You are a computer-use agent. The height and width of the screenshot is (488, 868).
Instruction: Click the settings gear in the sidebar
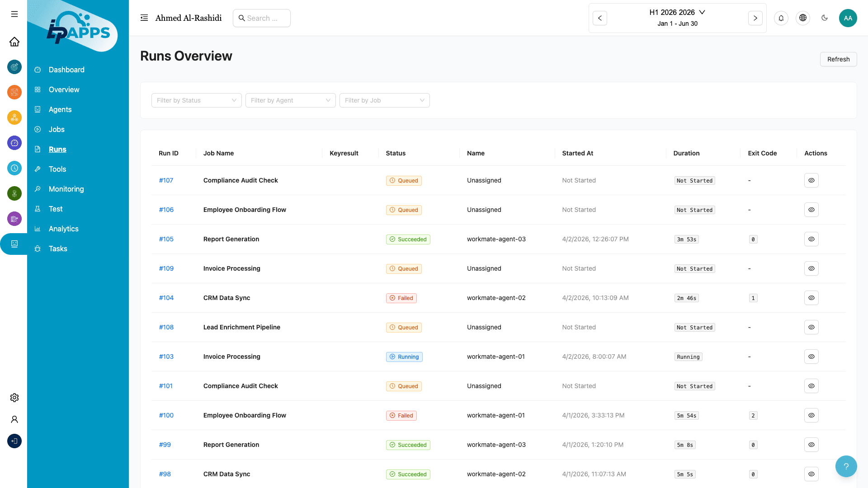pos(14,398)
